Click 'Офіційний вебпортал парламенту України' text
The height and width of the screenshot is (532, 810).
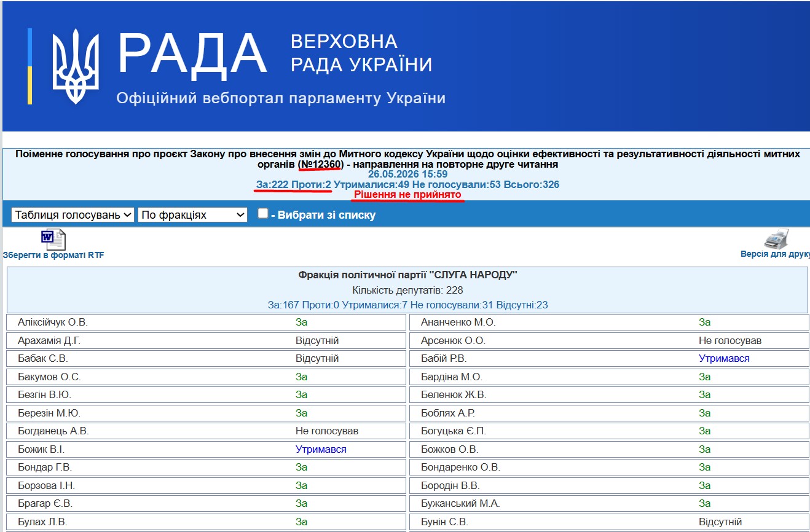click(281, 98)
